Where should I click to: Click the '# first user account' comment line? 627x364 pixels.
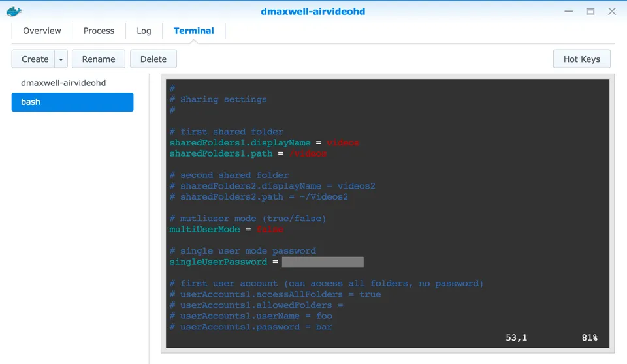click(x=327, y=284)
